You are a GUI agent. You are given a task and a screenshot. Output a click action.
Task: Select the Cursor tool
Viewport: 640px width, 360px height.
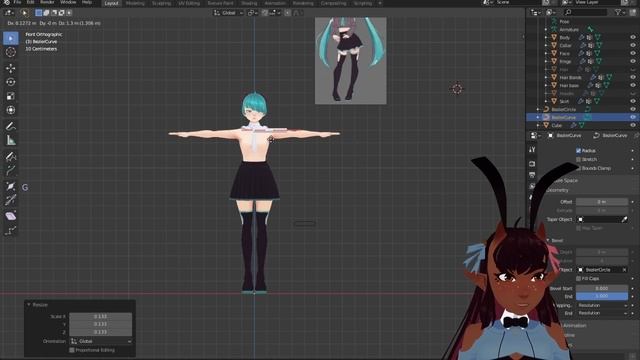pyautogui.click(x=11, y=52)
